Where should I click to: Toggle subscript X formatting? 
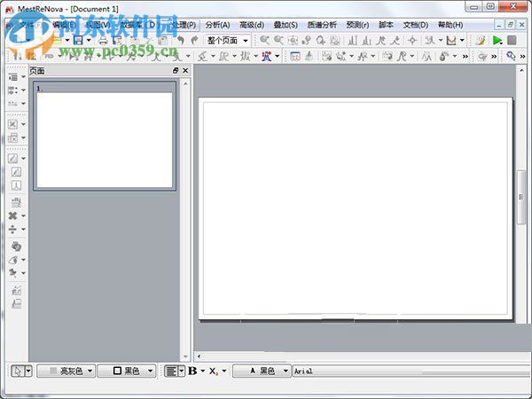click(214, 372)
